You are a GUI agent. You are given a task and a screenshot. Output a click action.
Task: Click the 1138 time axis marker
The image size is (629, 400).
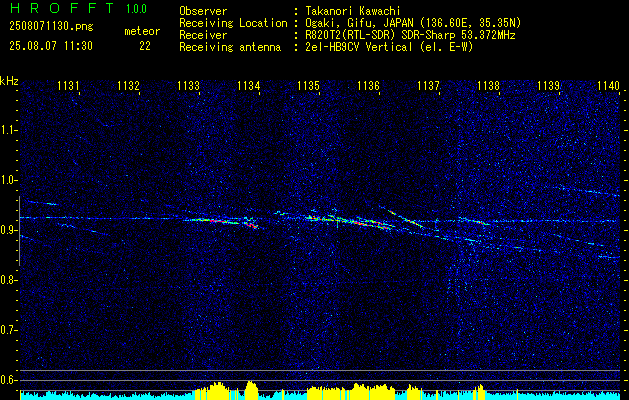click(x=489, y=86)
